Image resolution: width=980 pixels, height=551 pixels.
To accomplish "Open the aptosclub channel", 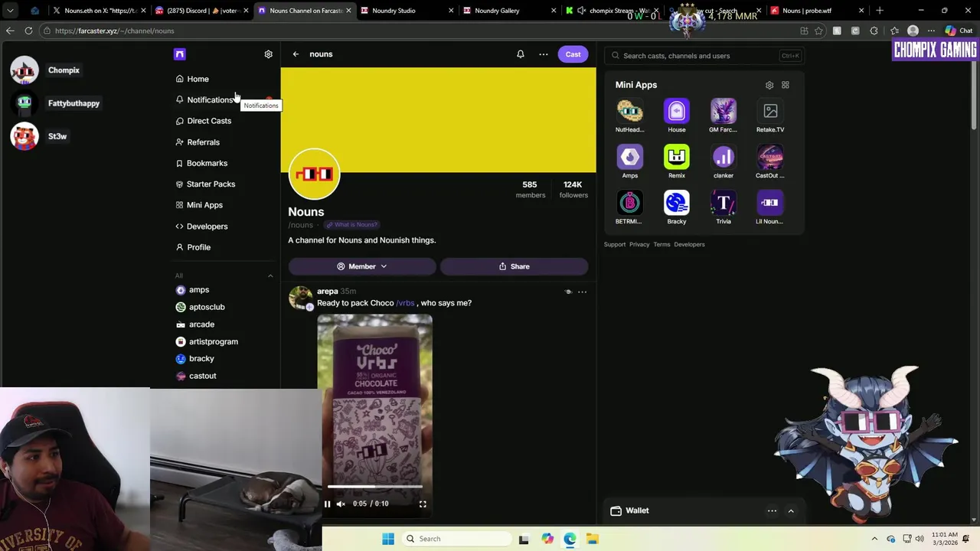I will pyautogui.click(x=201, y=307).
